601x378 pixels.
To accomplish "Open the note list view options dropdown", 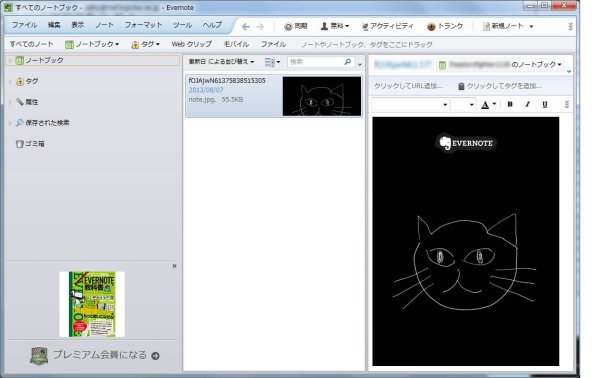I will (x=272, y=62).
